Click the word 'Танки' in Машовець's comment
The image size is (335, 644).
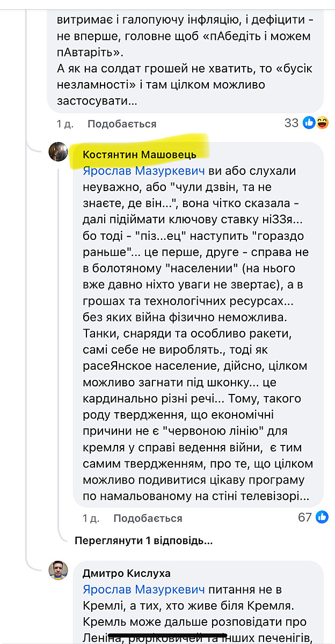point(99,333)
